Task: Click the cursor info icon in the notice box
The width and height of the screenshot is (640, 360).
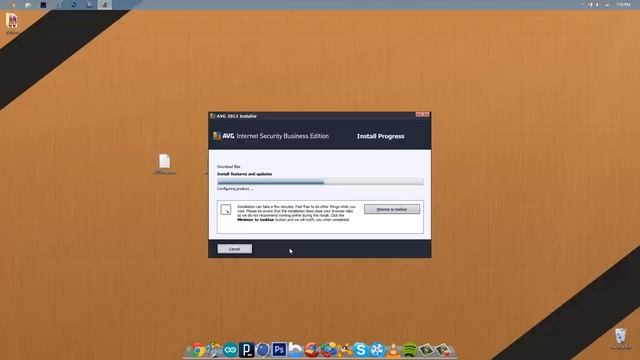Action: 226,210
